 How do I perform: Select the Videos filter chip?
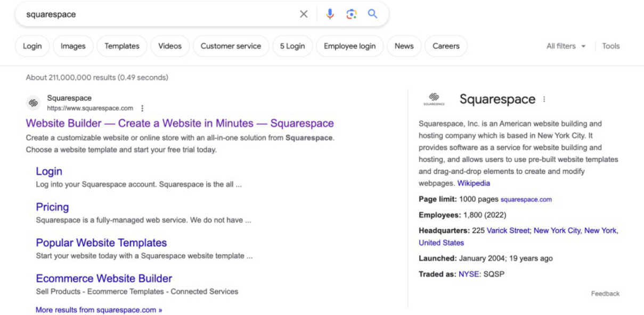[x=170, y=46]
